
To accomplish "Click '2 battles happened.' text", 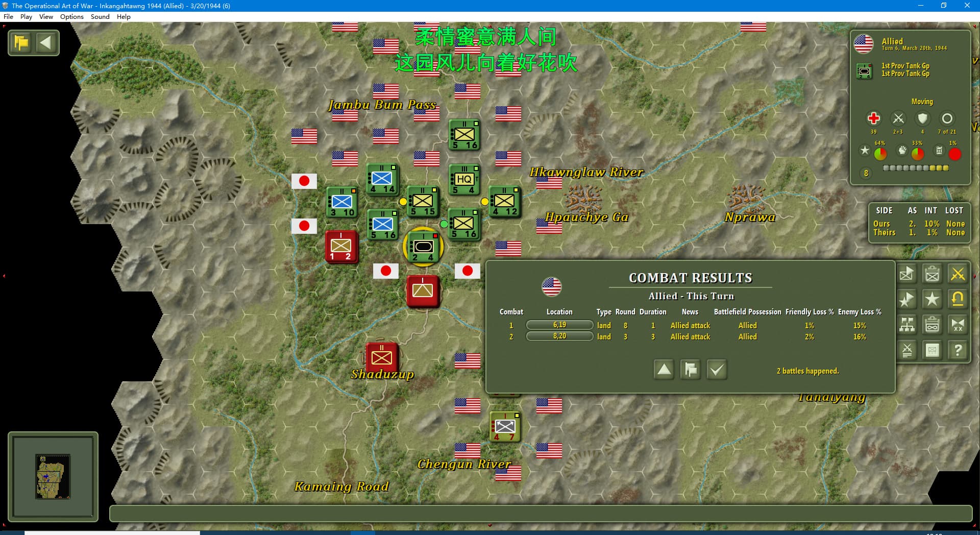I will (x=807, y=371).
